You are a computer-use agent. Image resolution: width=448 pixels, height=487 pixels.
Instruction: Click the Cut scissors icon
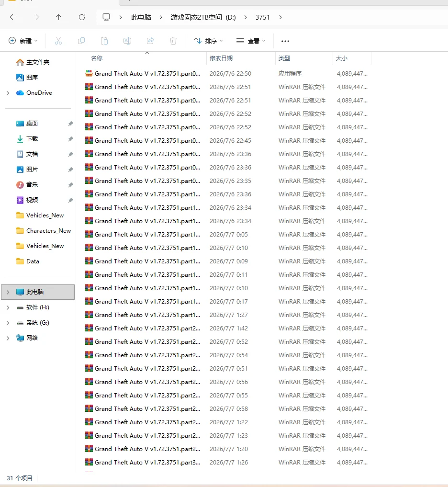58,41
